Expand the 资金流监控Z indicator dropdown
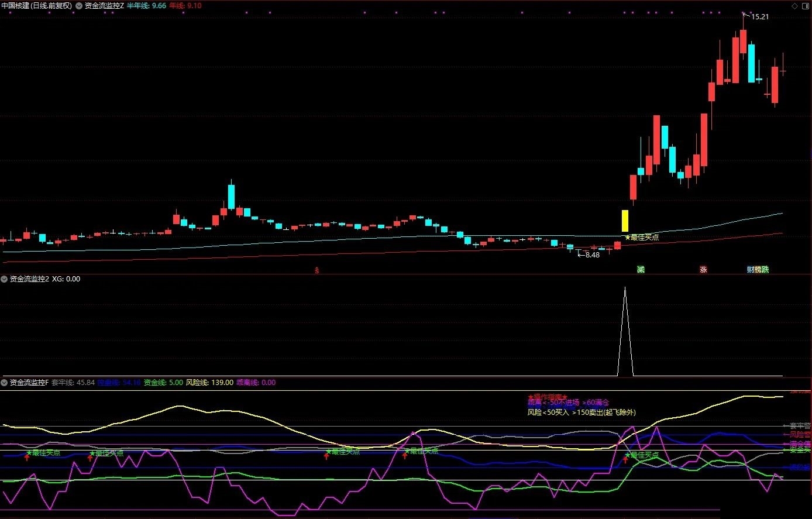The image size is (812, 519). [79, 6]
